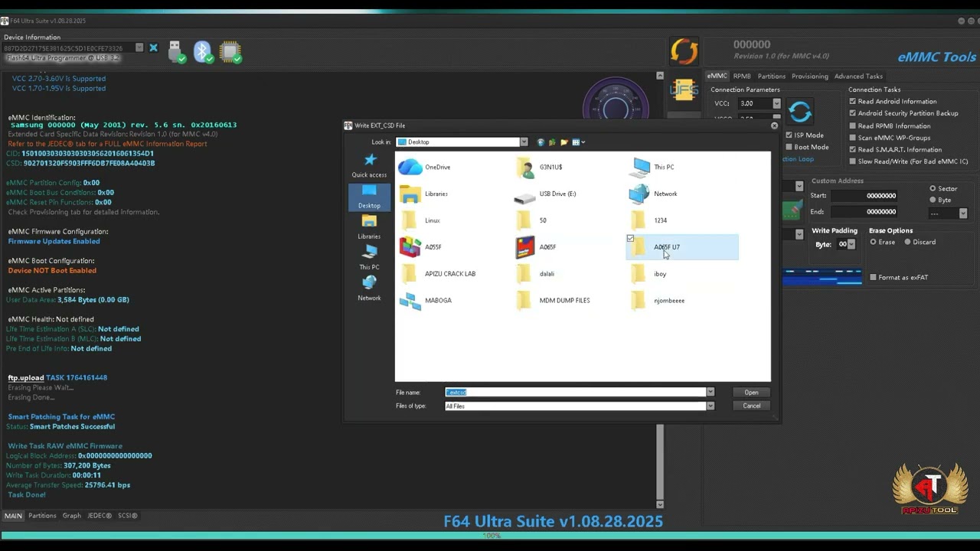Select the dalali folder

click(534, 273)
